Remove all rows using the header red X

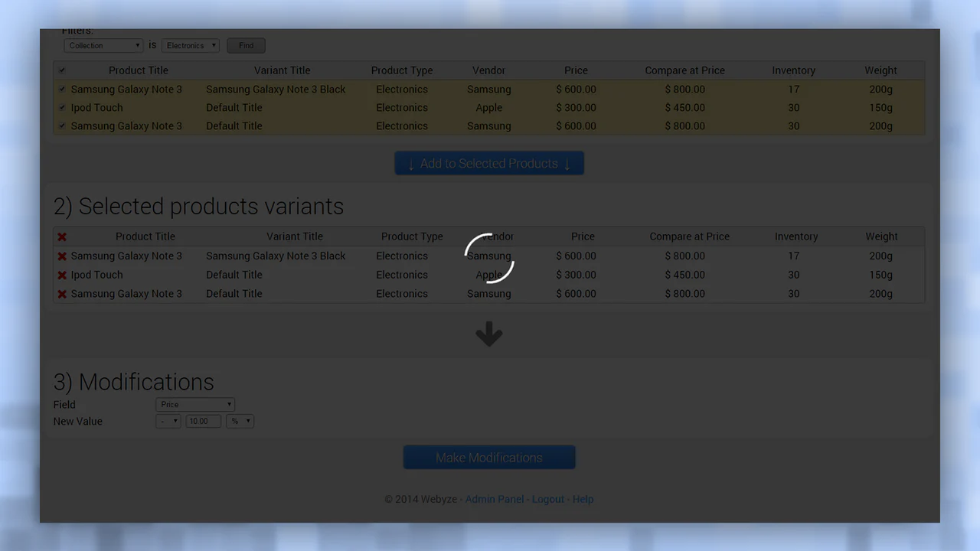point(62,237)
